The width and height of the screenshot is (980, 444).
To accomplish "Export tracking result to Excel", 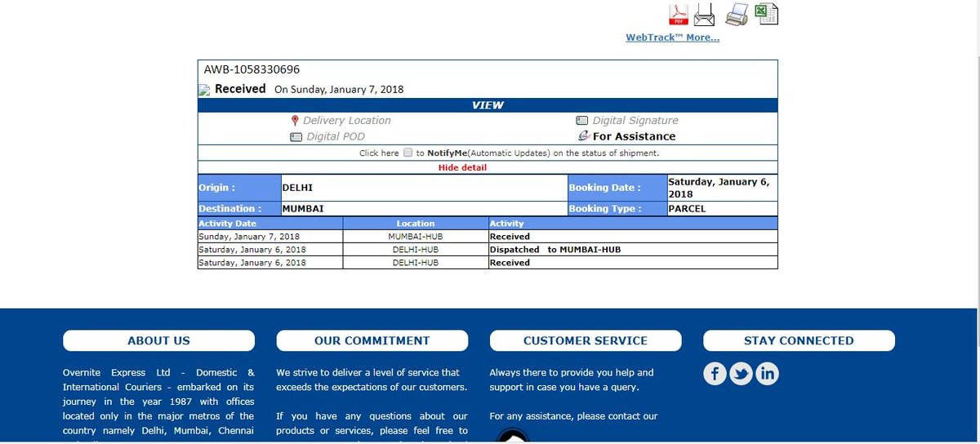I will pyautogui.click(x=766, y=14).
